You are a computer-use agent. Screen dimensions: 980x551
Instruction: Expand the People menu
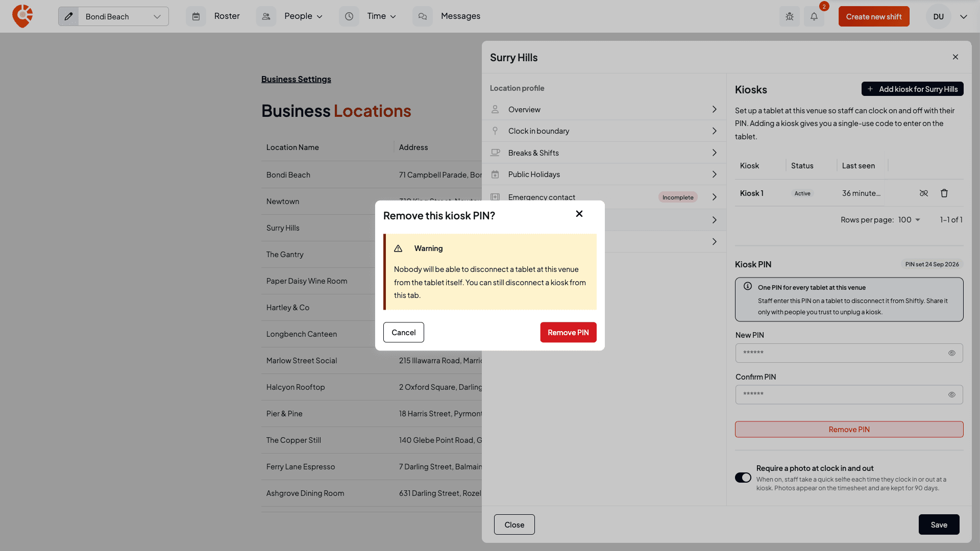[x=304, y=16]
